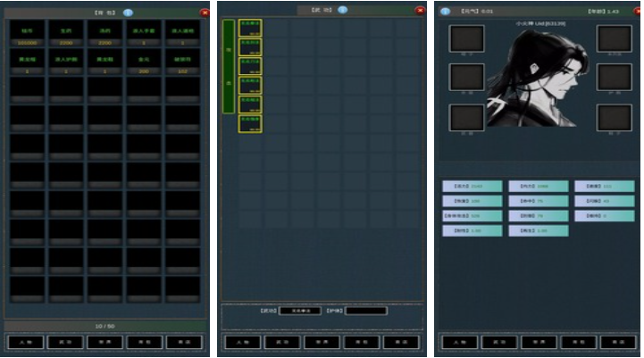Screen dimensions: 644x358
Task: Click the empty 护体 field below the skills grid
Action: point(366,311)
